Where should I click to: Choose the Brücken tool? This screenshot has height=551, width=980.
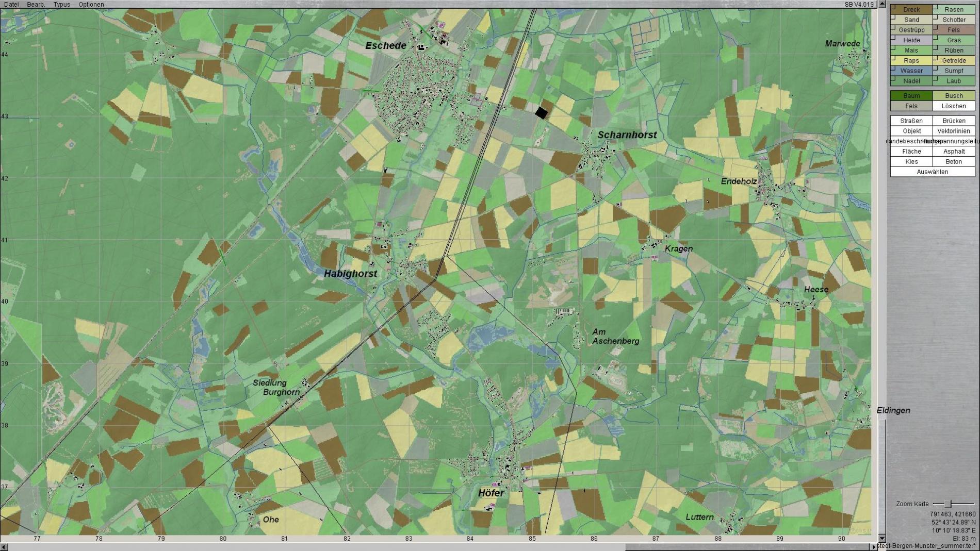(954, 121)
